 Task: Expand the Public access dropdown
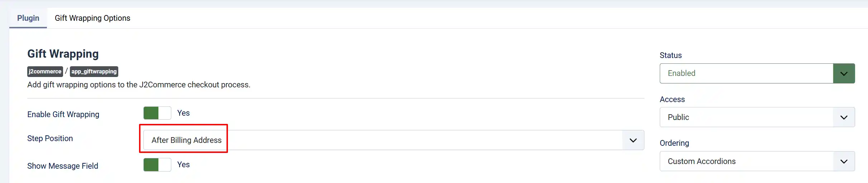click(x=757, y=117)
